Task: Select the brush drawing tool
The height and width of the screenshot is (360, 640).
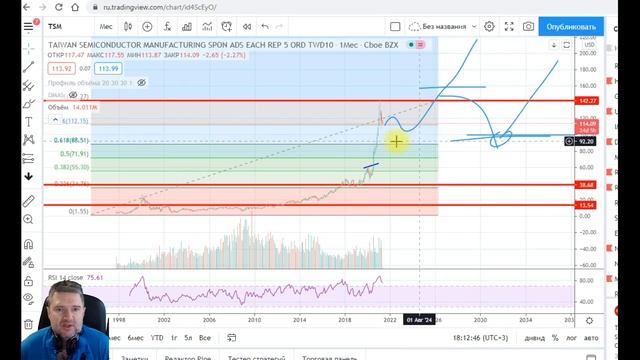Action: pos(29,104)
